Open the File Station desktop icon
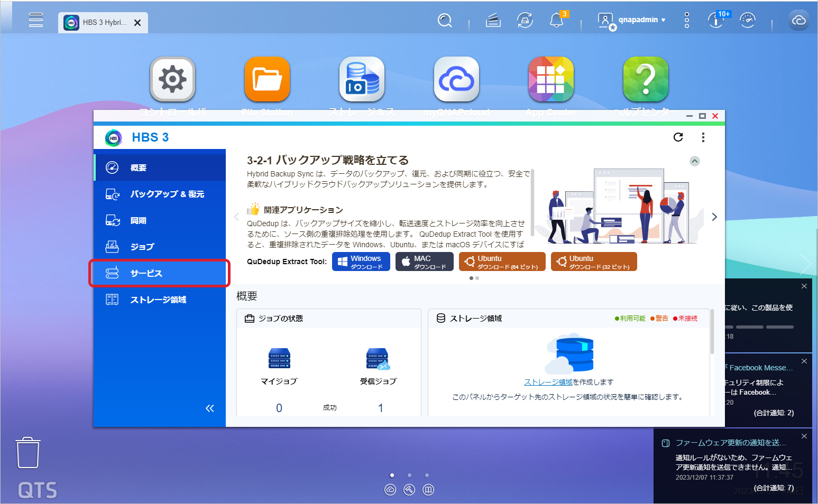Screen dimensions: 818x504 [267, 79]
